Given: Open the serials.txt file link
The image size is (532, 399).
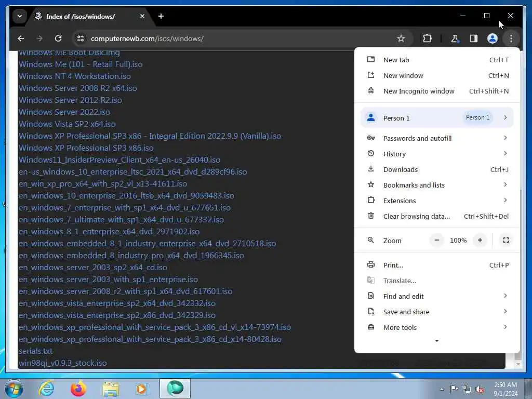Looking at the screenshot, I should tap(36, 351).
